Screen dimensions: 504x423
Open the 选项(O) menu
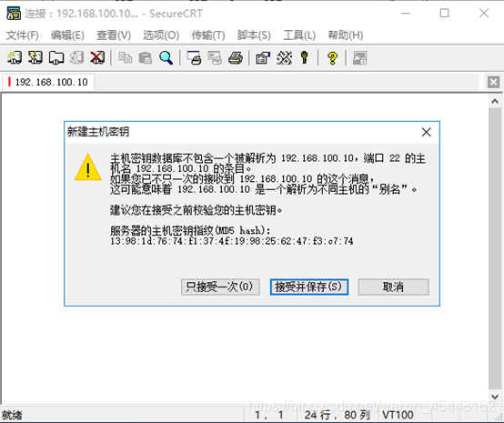161,35
